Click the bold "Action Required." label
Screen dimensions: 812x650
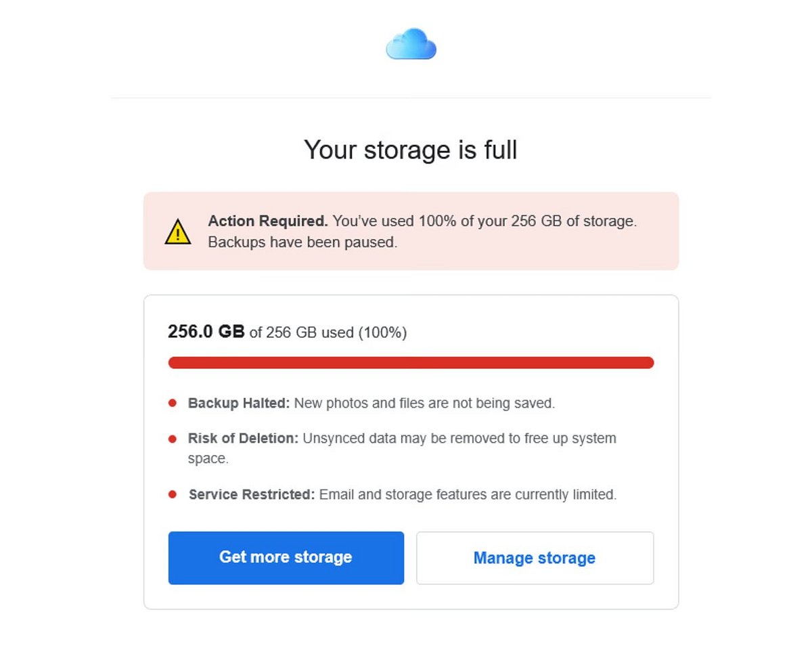pos(268,221)
